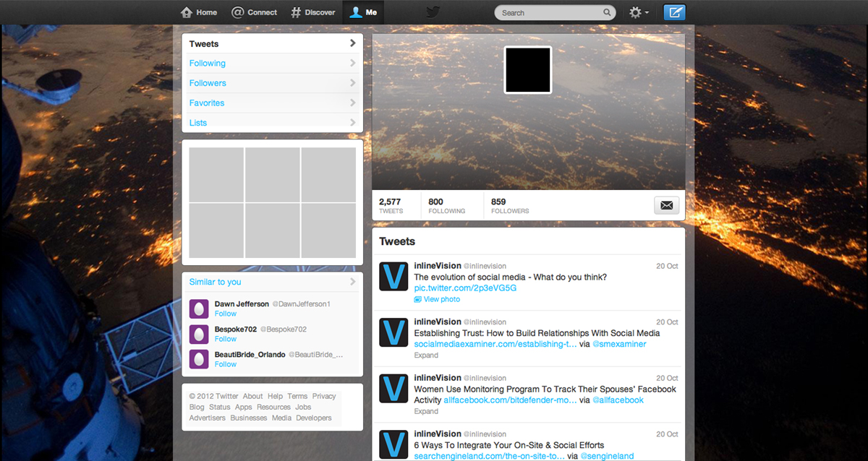Open the Businesses footer link

click(x=249, y=418)
